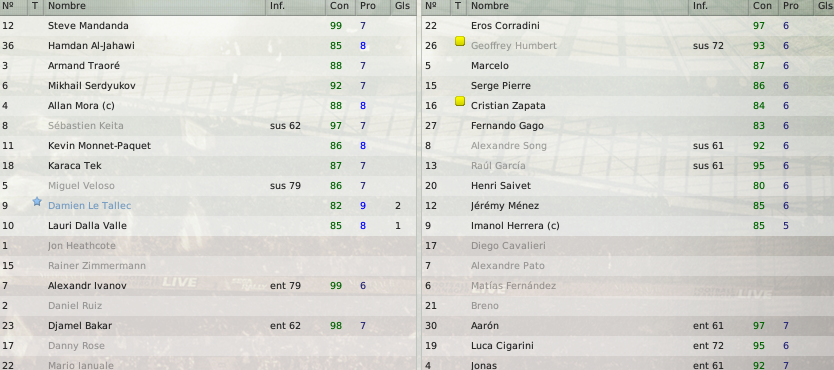Click Djamel Bakar's row

208,326
